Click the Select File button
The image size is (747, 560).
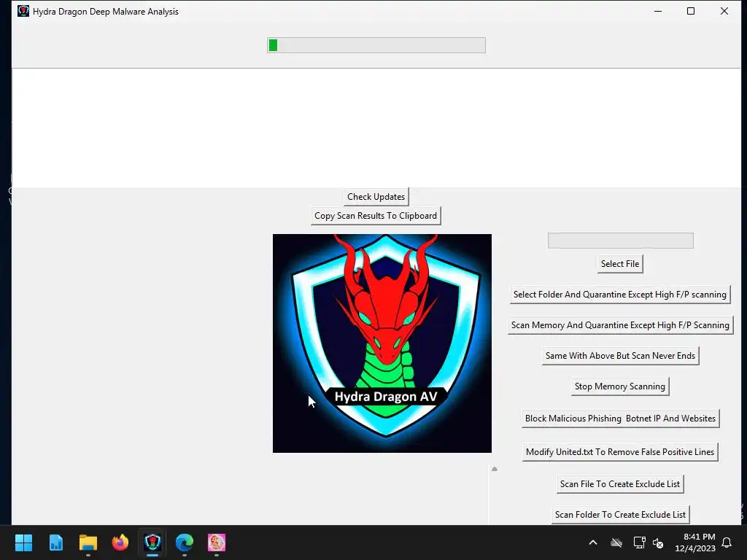pos(620,264)
